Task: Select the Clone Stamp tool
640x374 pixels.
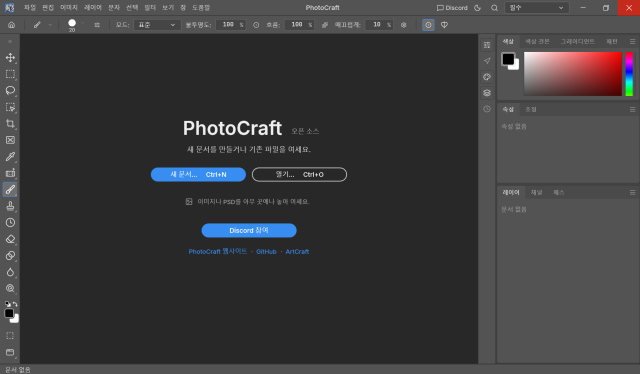Action: pyautogui.click(x=10, y=206)
